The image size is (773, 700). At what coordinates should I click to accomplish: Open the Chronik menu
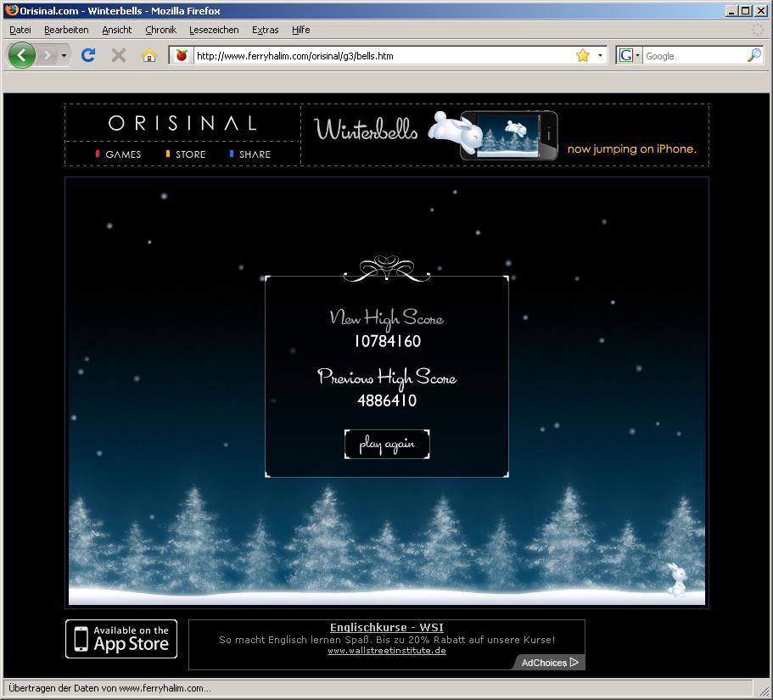coord(160,30)
